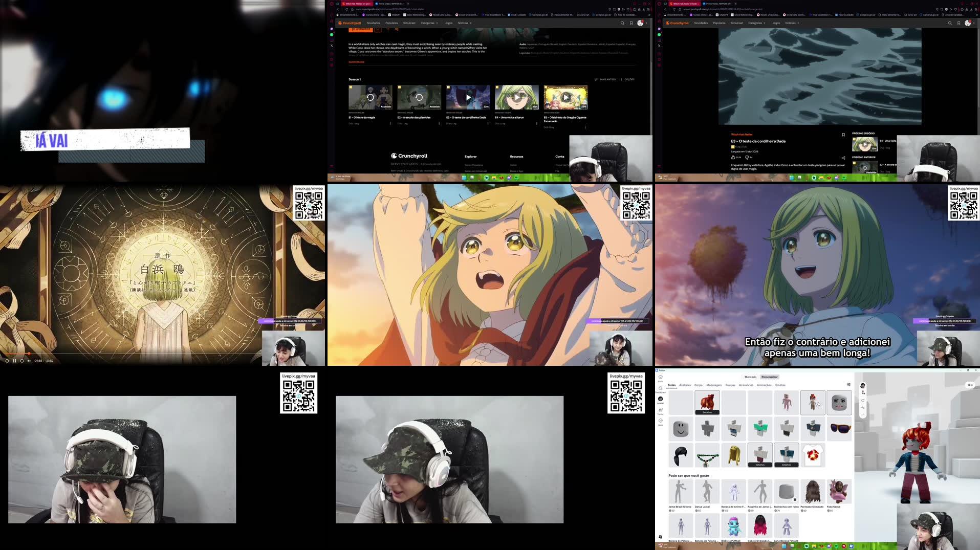Undo last change in Roblox avatar preview
Viewport: 980px width, 550px height.
[863, 408]
